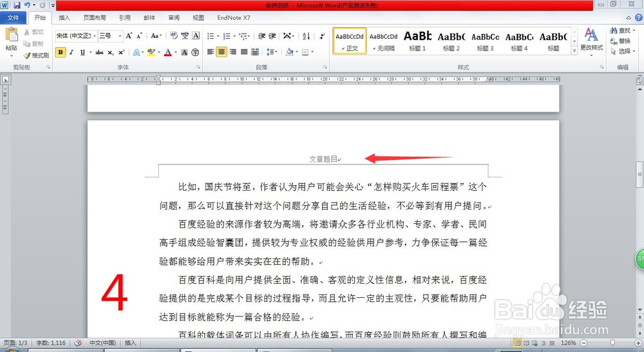The height and width of the screenshot is (352, 644).
Task: Click Format Painter (格式刷)
Action: coord(36,55)
